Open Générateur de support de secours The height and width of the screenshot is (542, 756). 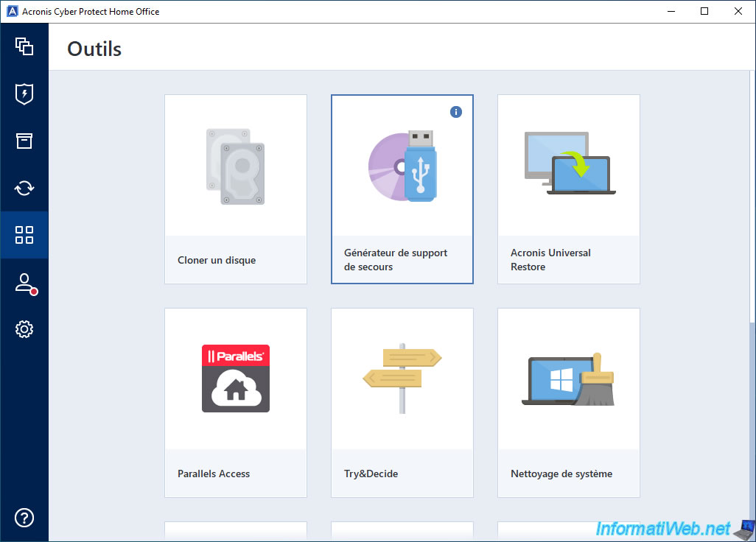click(402, 190)
